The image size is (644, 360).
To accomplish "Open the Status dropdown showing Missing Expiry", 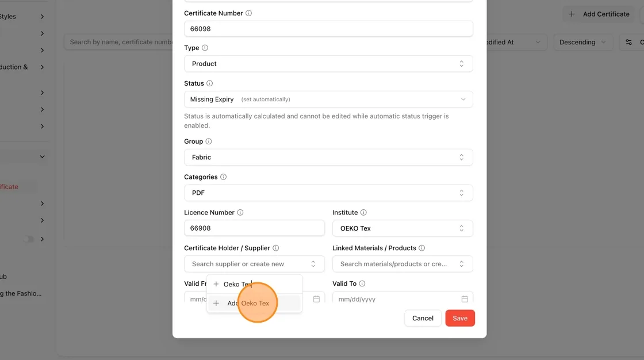I will point(328,99).
